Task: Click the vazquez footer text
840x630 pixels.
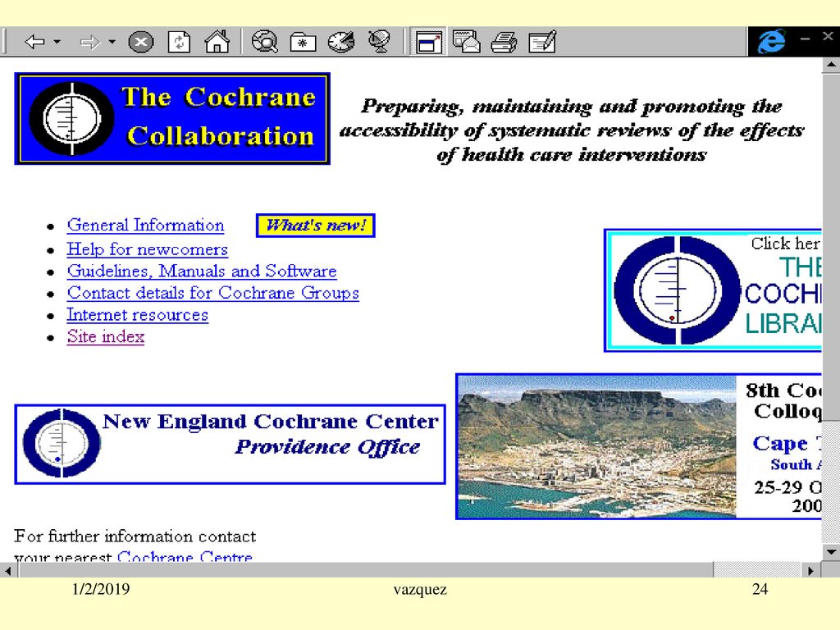Action: click(x=420, y=590)
